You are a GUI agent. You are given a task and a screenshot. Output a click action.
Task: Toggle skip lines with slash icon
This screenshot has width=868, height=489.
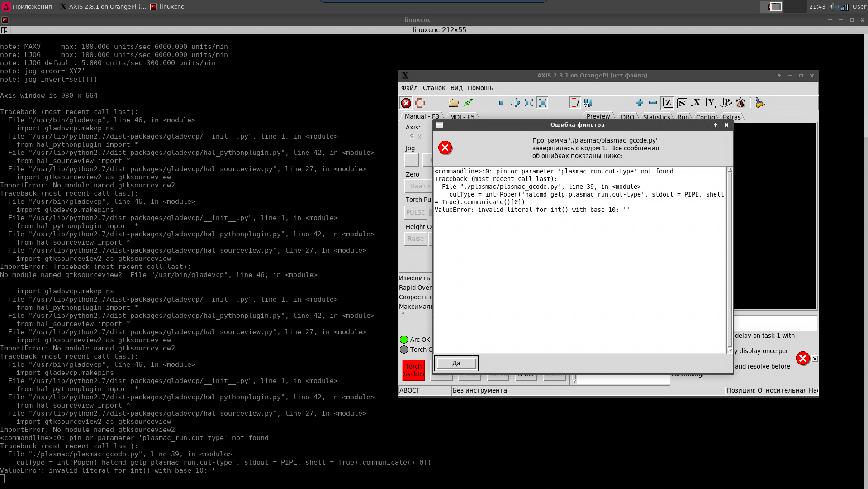coord(575,103)
